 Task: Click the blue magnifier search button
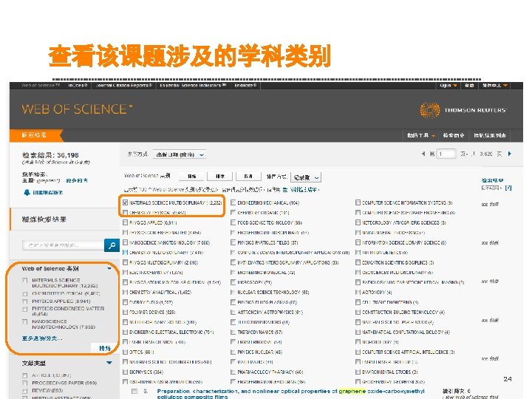[x=112, y=245]
